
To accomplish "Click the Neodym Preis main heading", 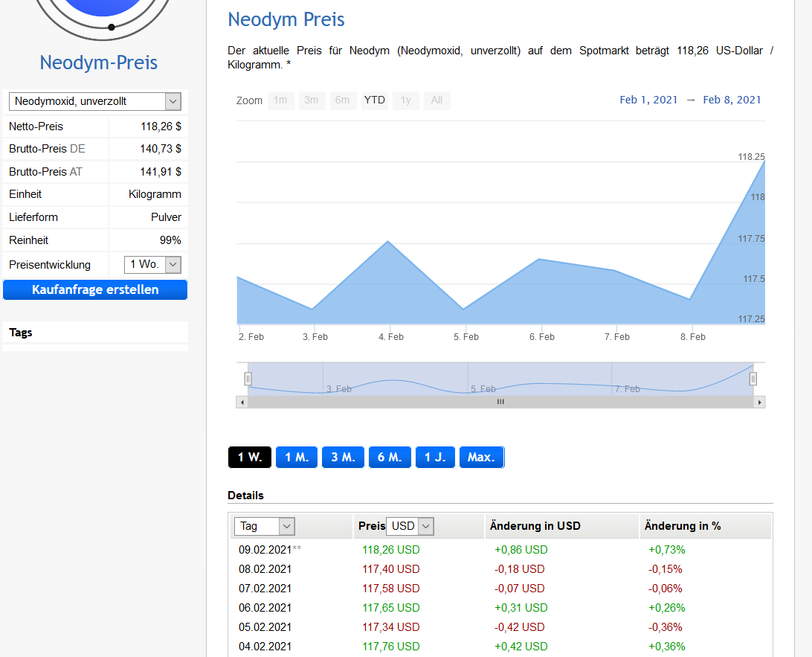I will pos(286,19).
